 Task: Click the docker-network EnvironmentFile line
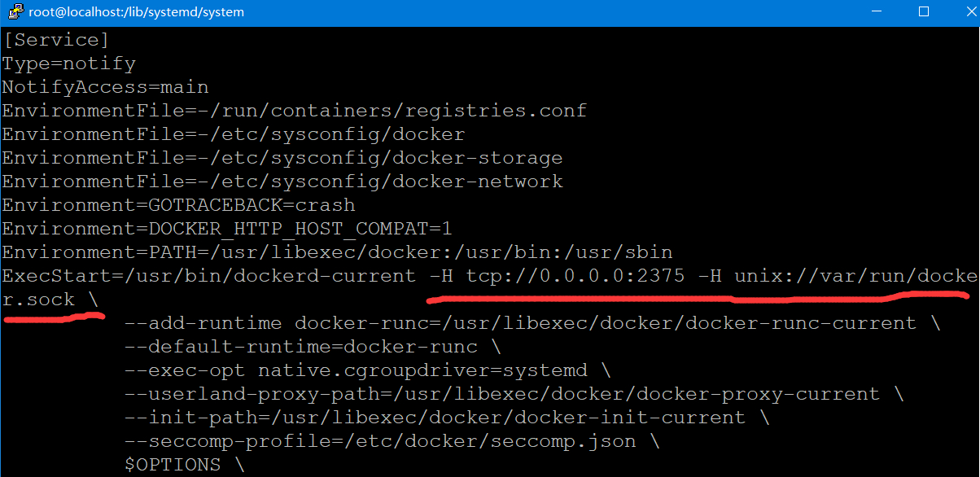(x=282, y=182)
